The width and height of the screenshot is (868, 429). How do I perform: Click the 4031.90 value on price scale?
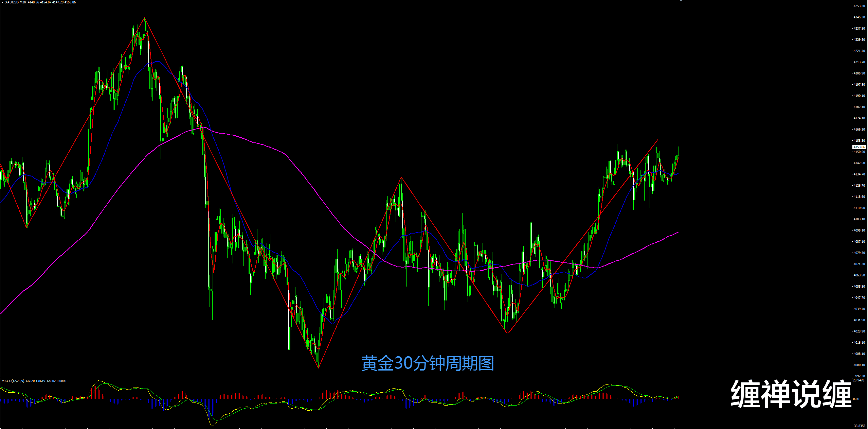pos(859,320)
